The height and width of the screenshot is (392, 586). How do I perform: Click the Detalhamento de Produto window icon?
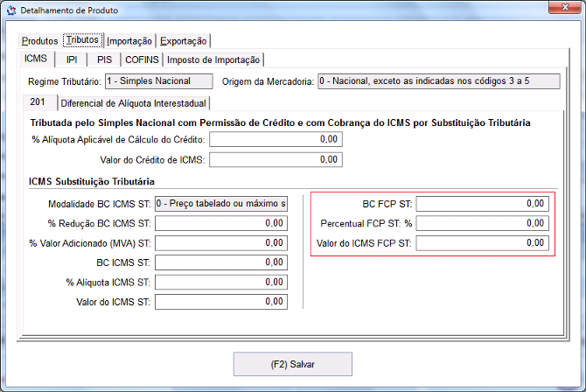10,10
